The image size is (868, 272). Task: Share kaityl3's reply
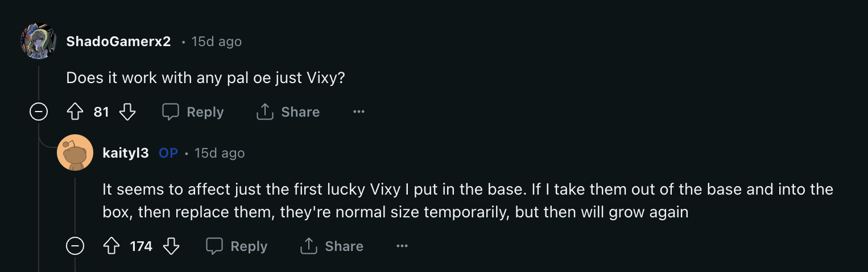(x=331, y=246)
